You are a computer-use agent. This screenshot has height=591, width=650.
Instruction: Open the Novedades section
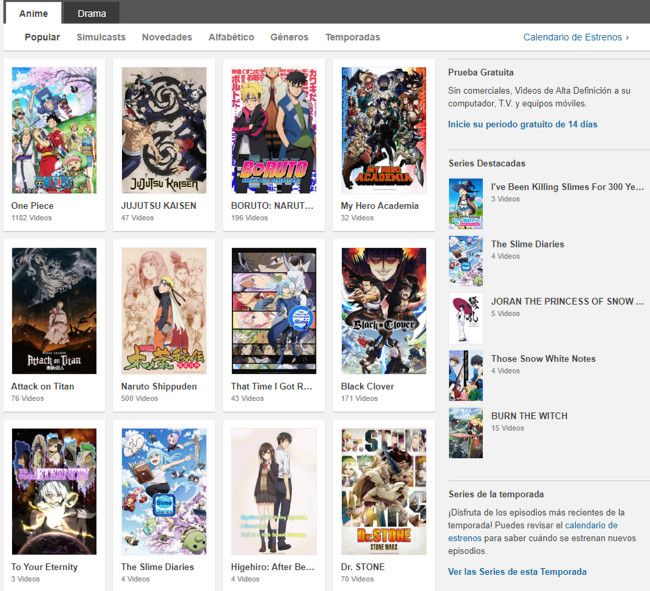pos(167,37)
